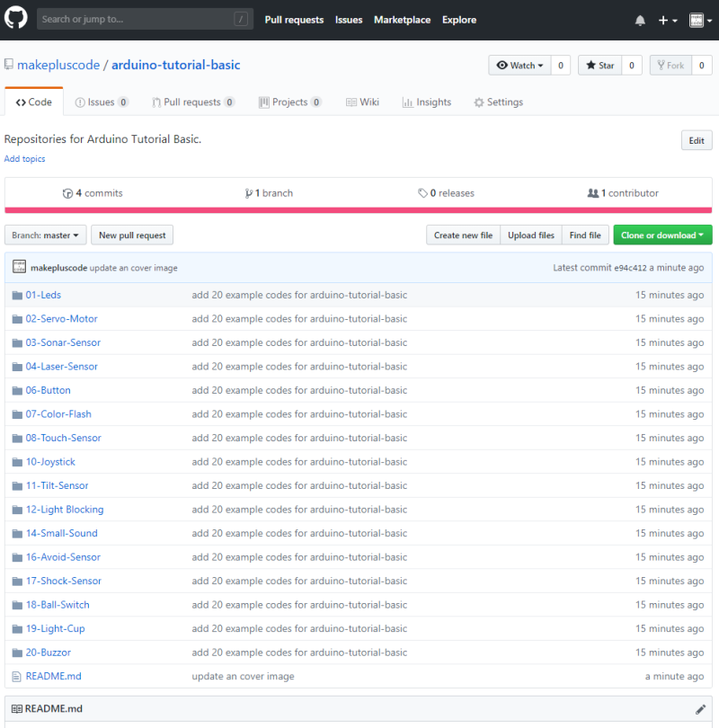This screenshot has width=719, height=728.
Task: Open the Clone or download dropdown
Action: point(661,235)
